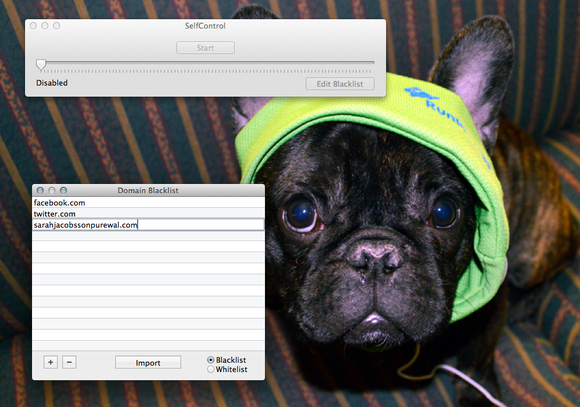Zoom the SelfControl window
580x407 pixels.
pos(57,26)
